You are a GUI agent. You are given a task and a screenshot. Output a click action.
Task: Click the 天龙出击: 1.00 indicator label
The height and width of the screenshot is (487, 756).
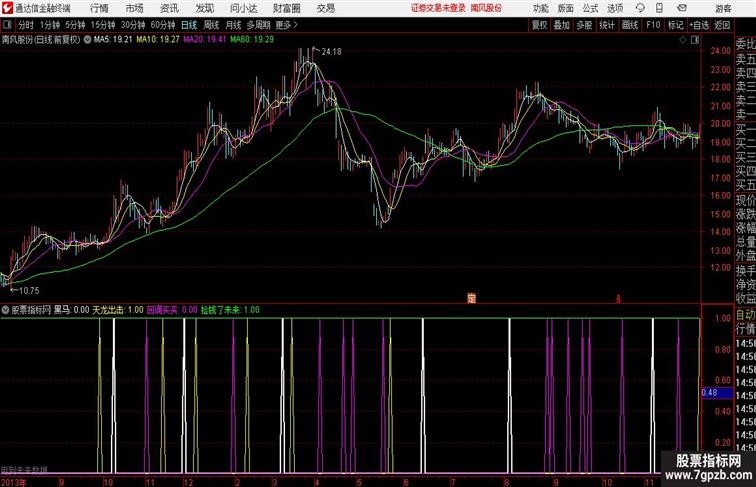point(118,310)
